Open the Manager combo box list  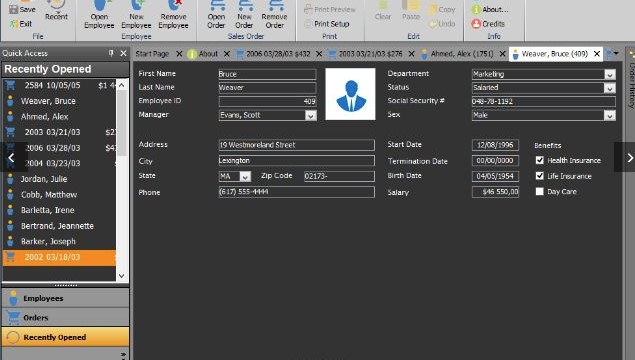(311, 115)
